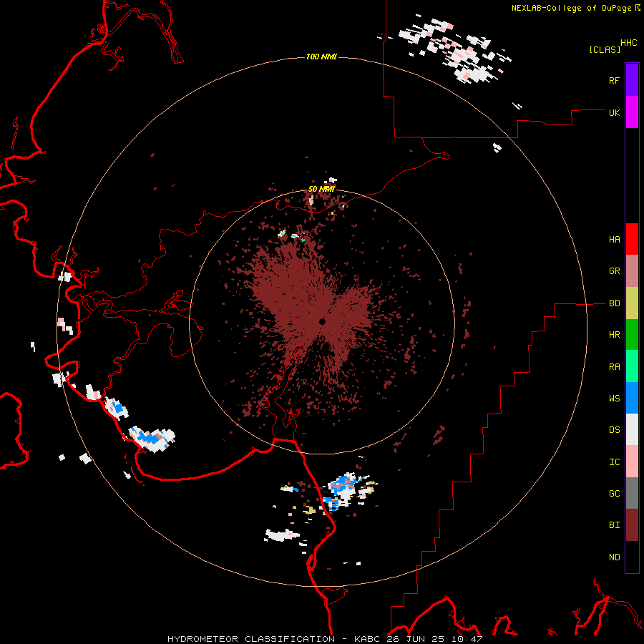Click the yellow BD legend swatch
The image size is (644, 644).
click(632, 303)
